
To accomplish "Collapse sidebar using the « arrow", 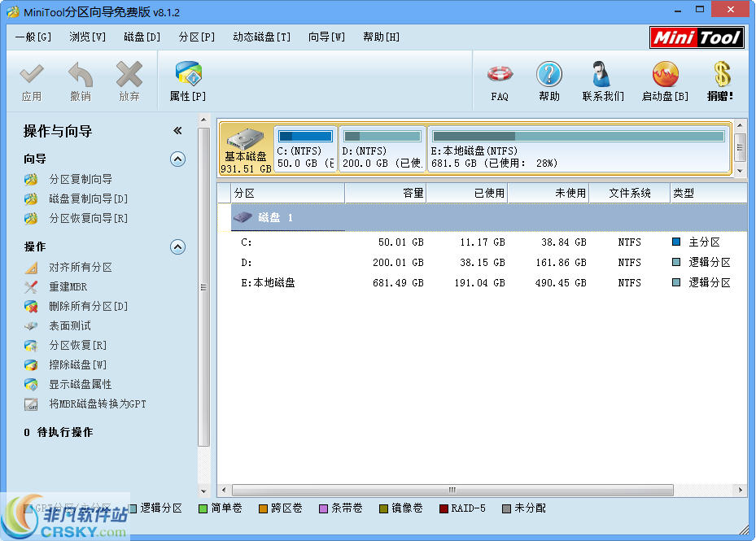I will pos(177,130).
